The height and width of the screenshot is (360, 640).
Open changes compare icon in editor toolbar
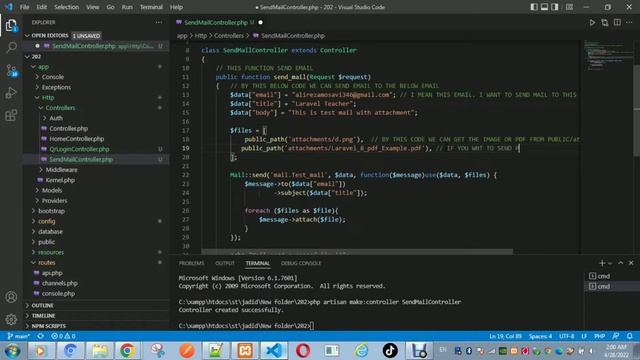pos(604,22)
